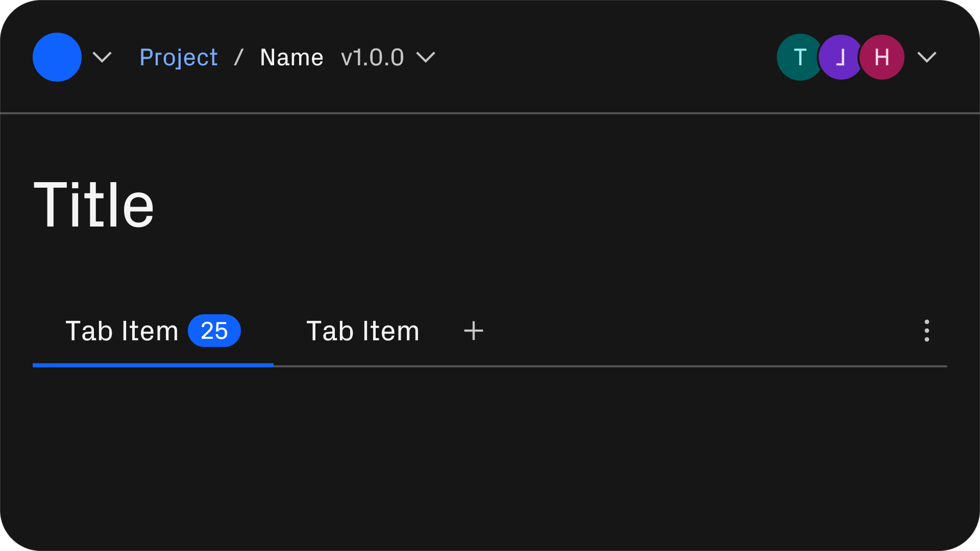Click the blue active tab underline indicator
This screenshot has width=980, height=551.
[153, 365]
